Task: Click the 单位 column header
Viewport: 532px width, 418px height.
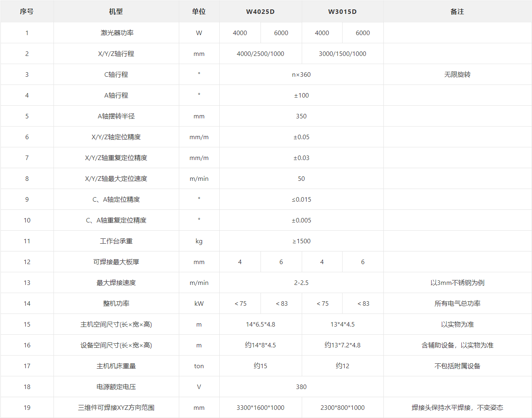Action: point(199,11)
